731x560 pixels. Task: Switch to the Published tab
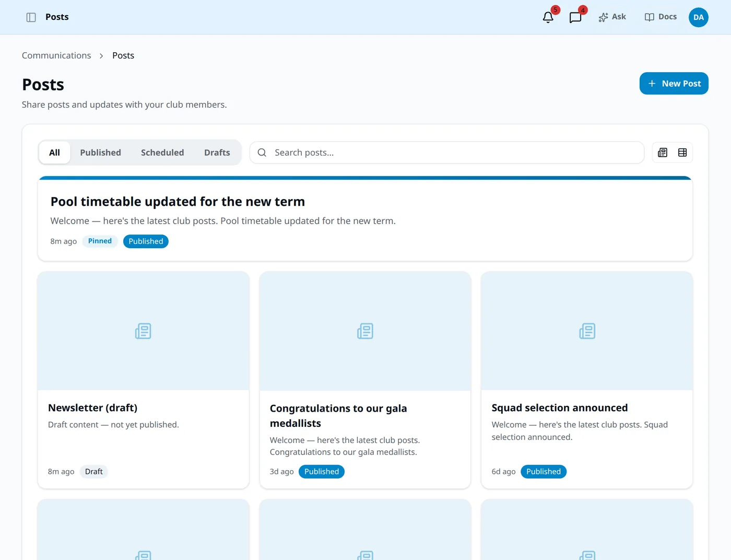(100, 153)
